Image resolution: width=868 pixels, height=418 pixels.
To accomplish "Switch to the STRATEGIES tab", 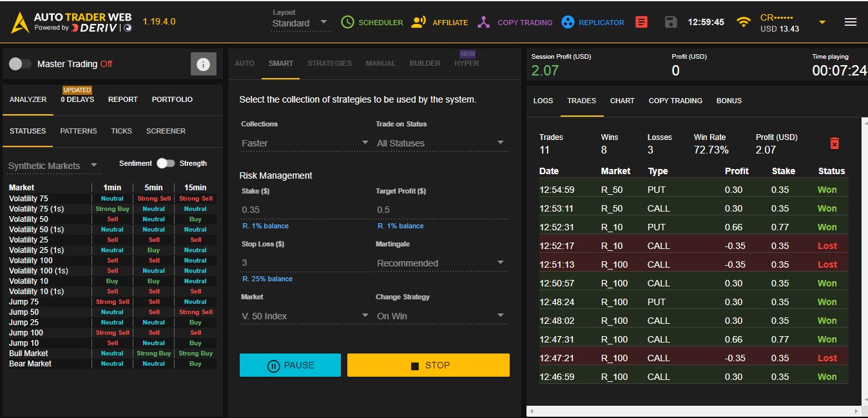I will 329,63.
